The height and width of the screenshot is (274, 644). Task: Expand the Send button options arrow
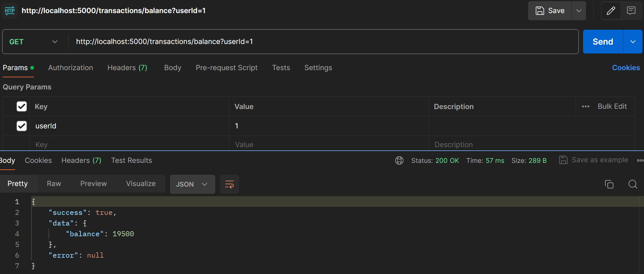pos(633,42)
